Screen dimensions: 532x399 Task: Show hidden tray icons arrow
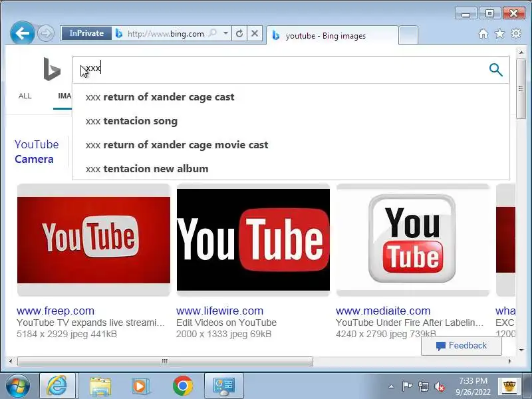click(x=391, y=386)
